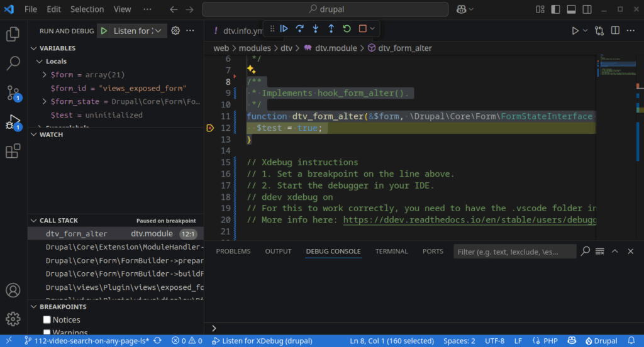Click Step Out in the debug toolbar

tap(331, 29)
